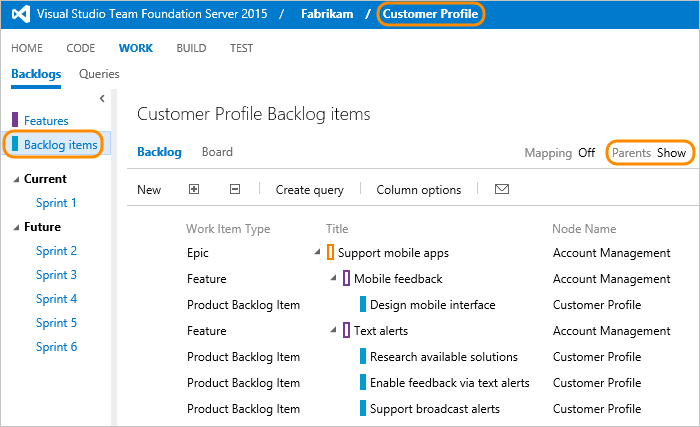This screenshot has width=700, height=427.
Task: Click the Visual Studio logo icon
Action: point(21,14)
